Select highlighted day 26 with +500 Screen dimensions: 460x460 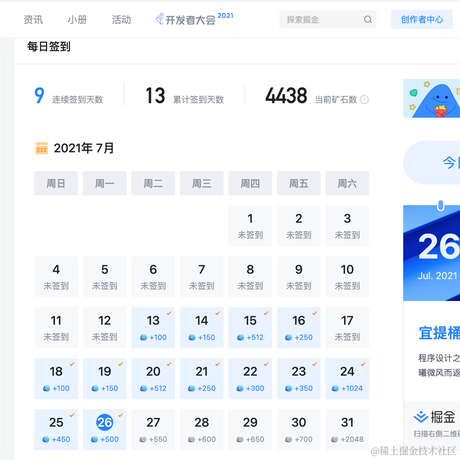105,430
